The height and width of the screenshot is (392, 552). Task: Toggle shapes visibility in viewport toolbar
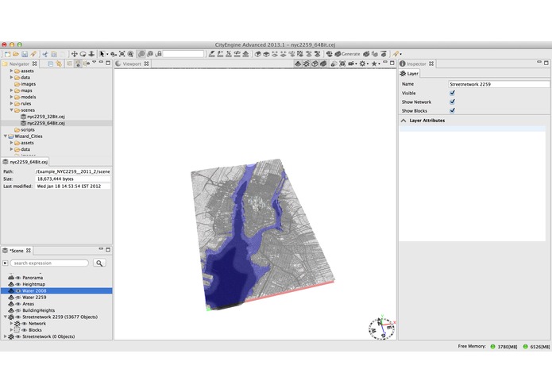coord(315,63)
